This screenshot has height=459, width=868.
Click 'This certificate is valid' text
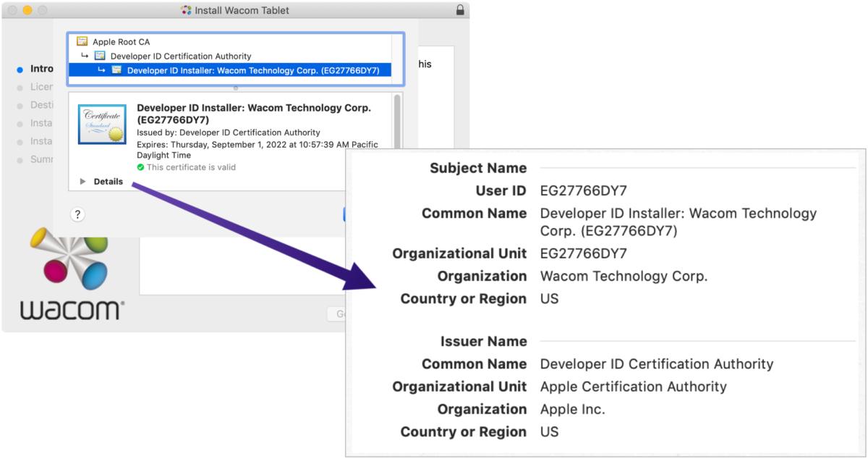(x=191, y=167)
